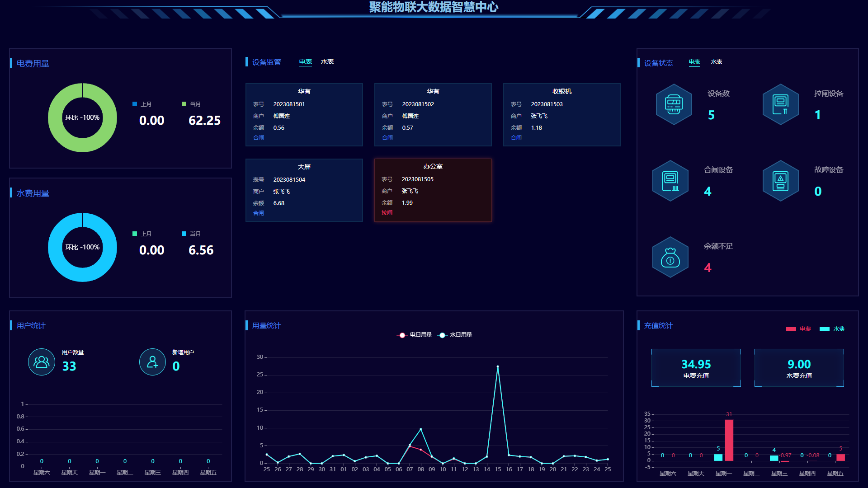Screen dimensions: 868x488
Task: Select 水表 tab in 设备状态 panel
Action: point(717,62)
